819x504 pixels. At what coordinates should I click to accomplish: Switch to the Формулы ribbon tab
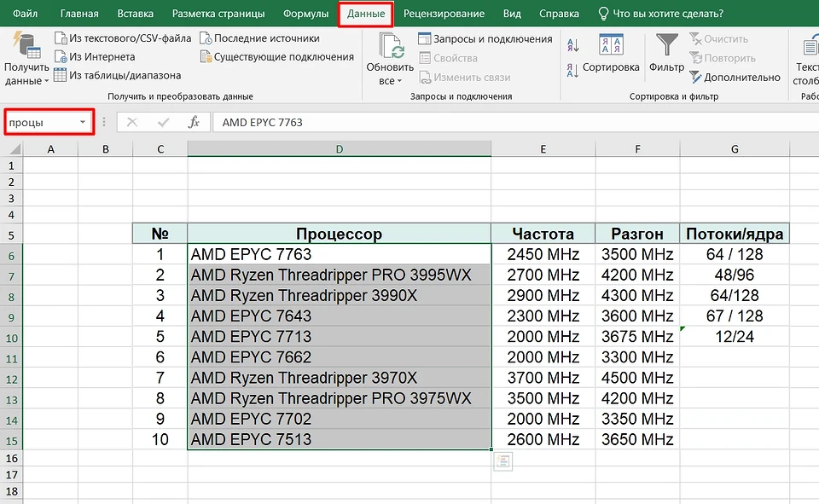[x=305, y=14]
